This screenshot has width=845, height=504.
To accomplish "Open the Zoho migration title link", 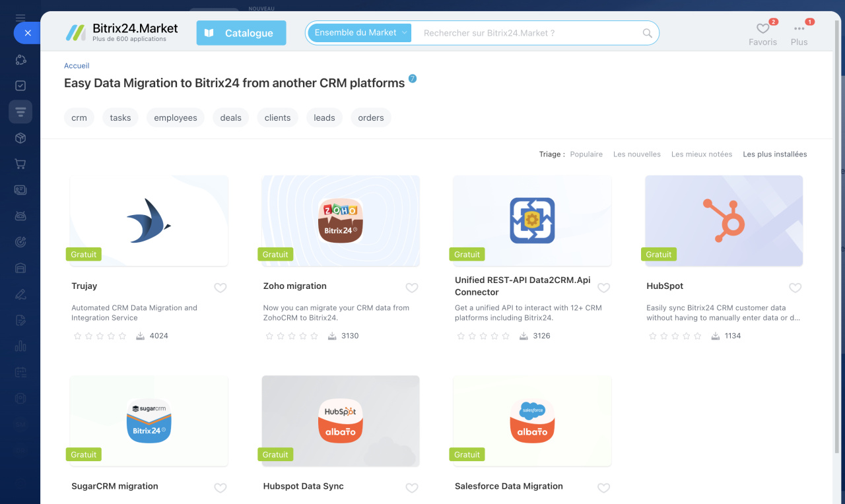I will (x=295, y=286).
